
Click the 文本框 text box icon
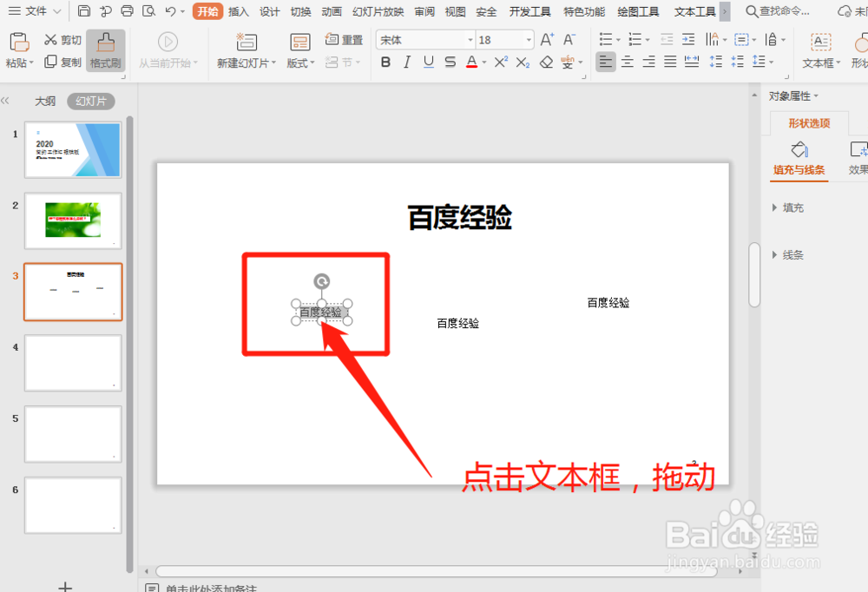(x=820, y=42)
